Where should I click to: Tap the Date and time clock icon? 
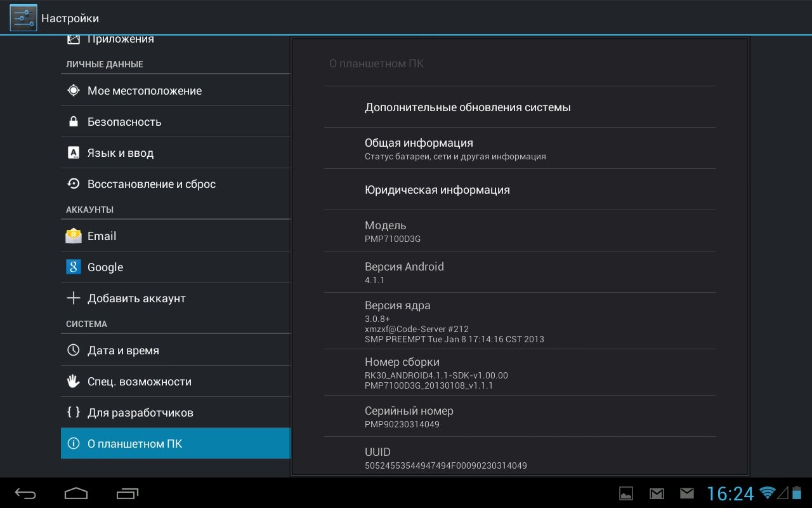coord(74,351)
